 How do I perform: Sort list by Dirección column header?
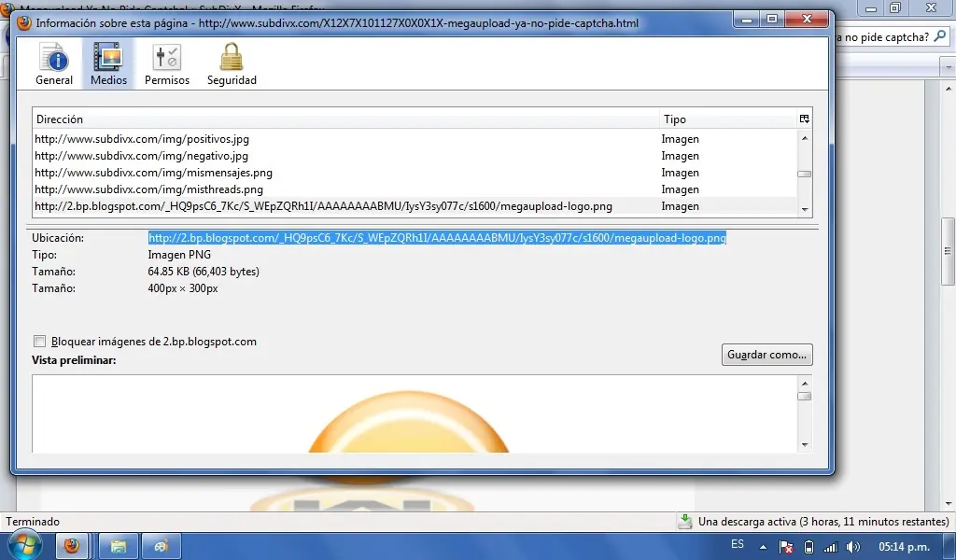[346, 119]
